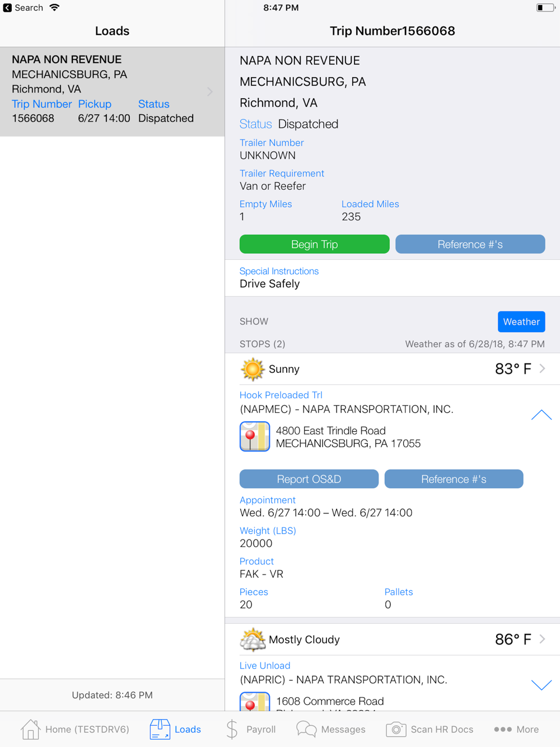Tap the 6/27 14:00 pickup time
This screenshot has height=747, width=560.
[x=104, y=118]
